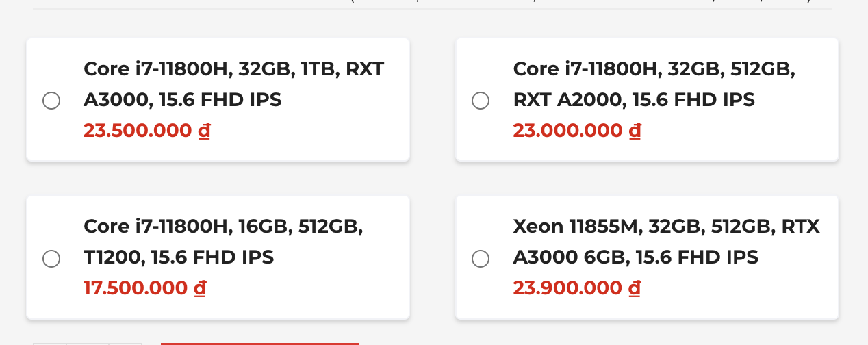Screen dimensions: 868x345
Task: Click the red button at the bottom edge
Action: 260,344
